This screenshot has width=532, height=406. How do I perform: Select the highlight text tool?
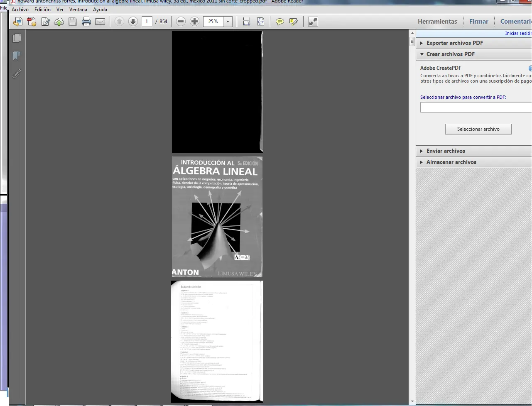coord(294,22)
